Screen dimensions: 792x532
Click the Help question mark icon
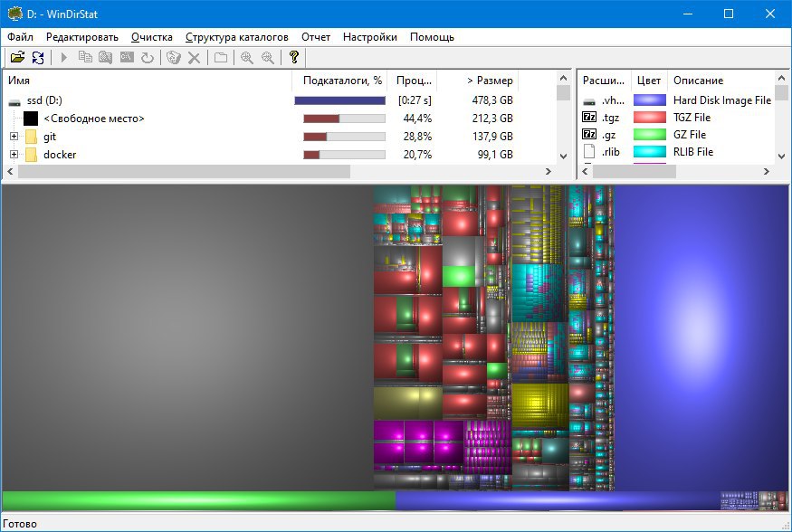pyautogui.click(x=294, y=58)
